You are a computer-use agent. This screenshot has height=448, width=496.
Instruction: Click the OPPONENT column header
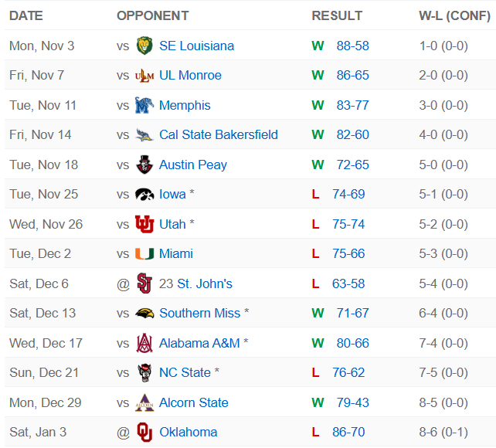(152, 15)
